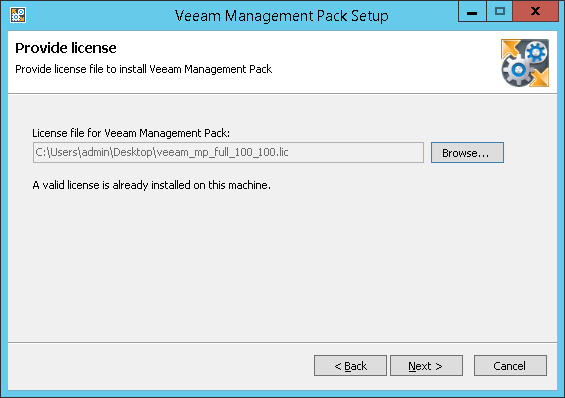
Task: Click the 'valid license is already installed' message
Action: point(151,185)
